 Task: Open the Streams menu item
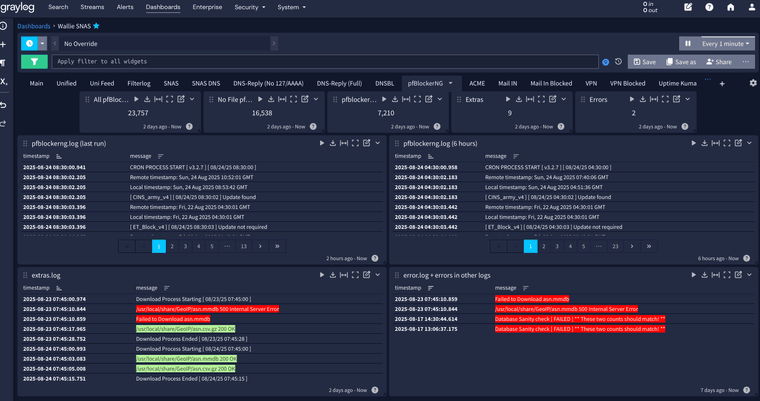[x=92, y=7]
